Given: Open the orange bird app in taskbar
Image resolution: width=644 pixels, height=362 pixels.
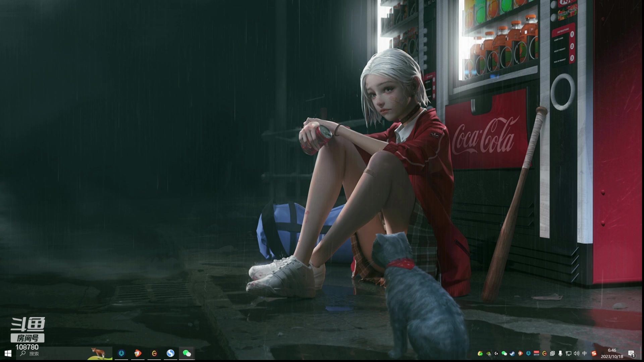Looking at the screenshot, I should point(138,353).
